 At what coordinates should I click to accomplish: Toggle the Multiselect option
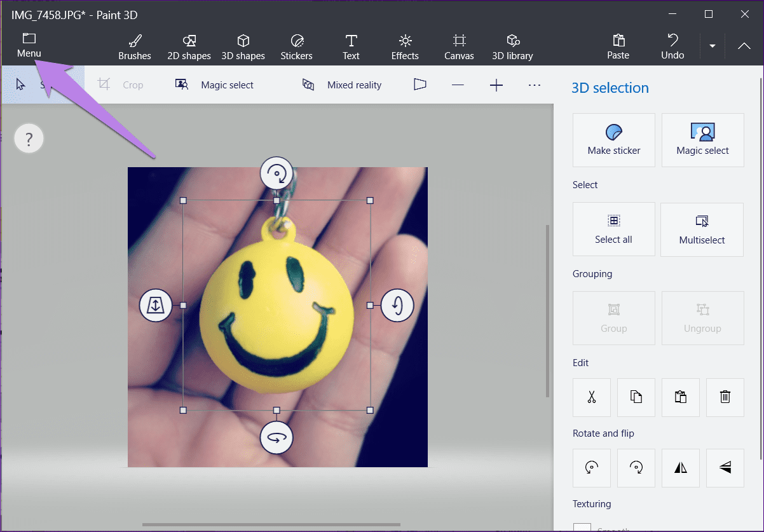coord(702,229)
